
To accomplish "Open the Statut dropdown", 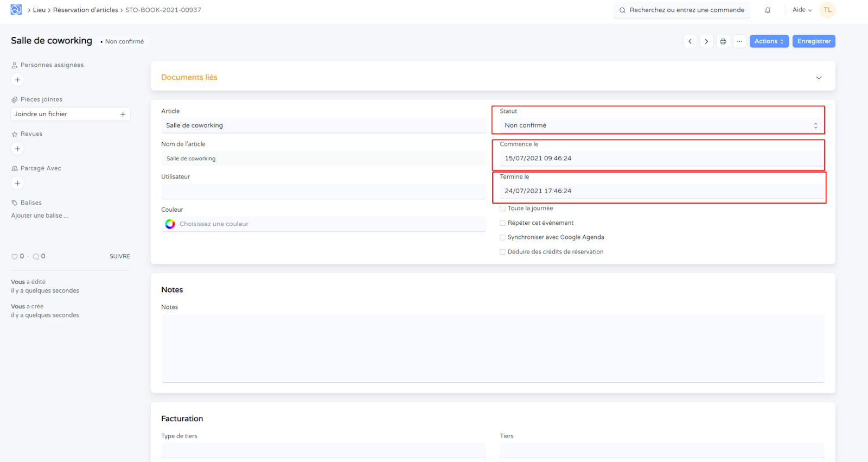I will [660, 125].
